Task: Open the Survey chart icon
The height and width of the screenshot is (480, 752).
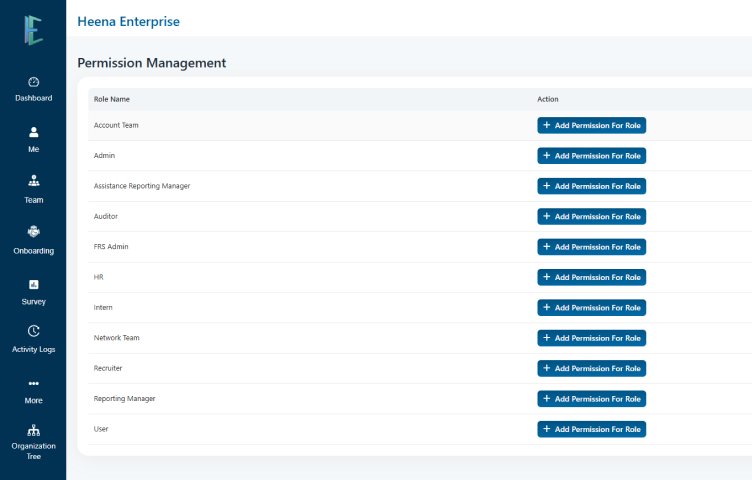Action: pos(33,284)
